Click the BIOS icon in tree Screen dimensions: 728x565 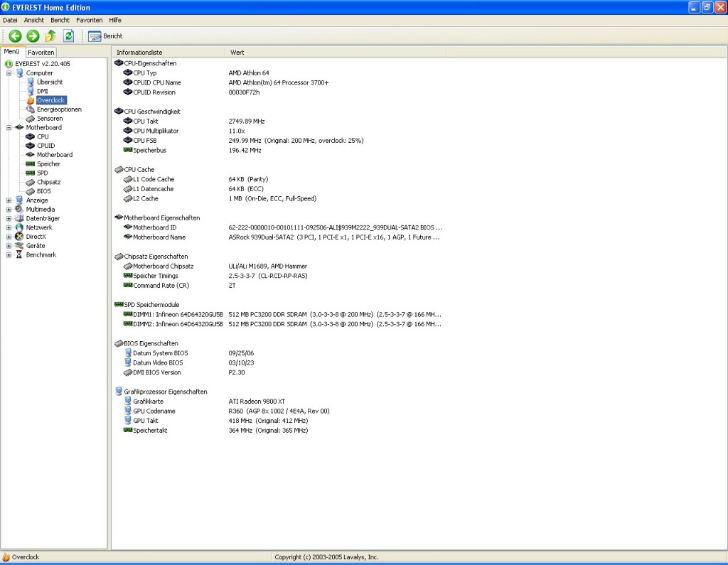click(30, 191)
